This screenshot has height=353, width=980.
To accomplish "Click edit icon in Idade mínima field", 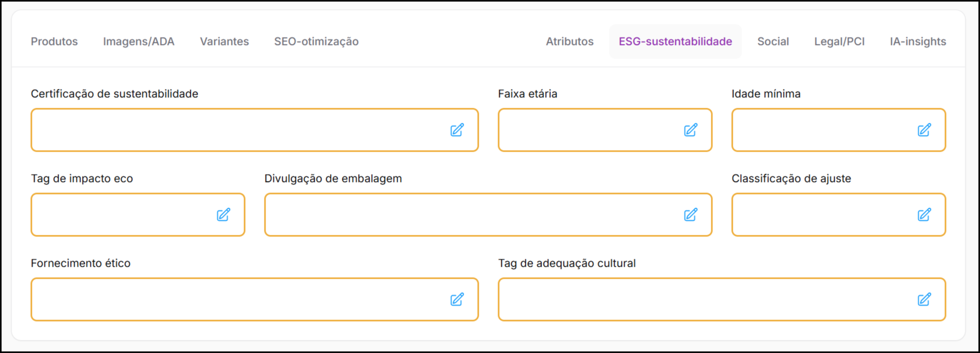I will tap(924, 130).
